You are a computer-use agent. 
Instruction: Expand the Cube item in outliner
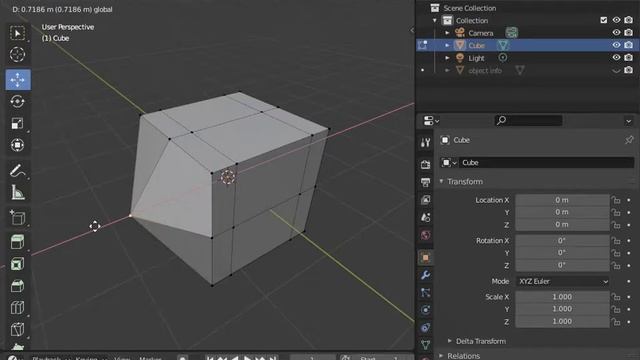pyautogui.click(x=447, y=45)
